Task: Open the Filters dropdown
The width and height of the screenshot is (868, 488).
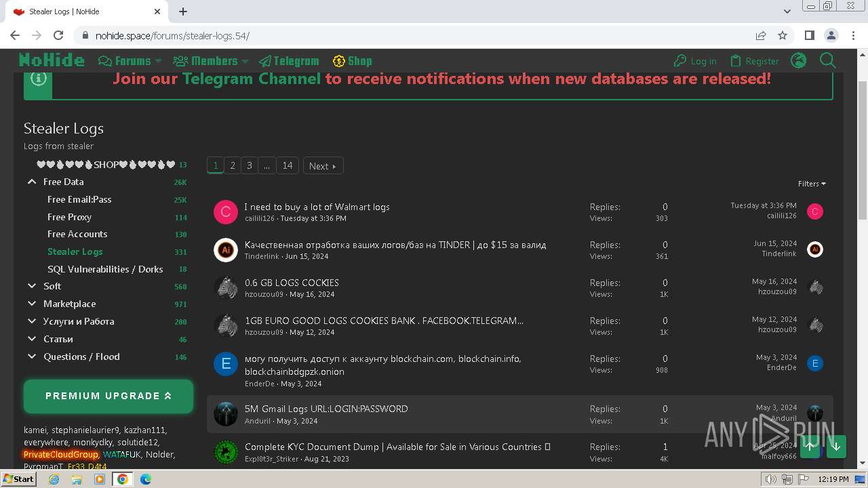Action: tap(812, 184)
